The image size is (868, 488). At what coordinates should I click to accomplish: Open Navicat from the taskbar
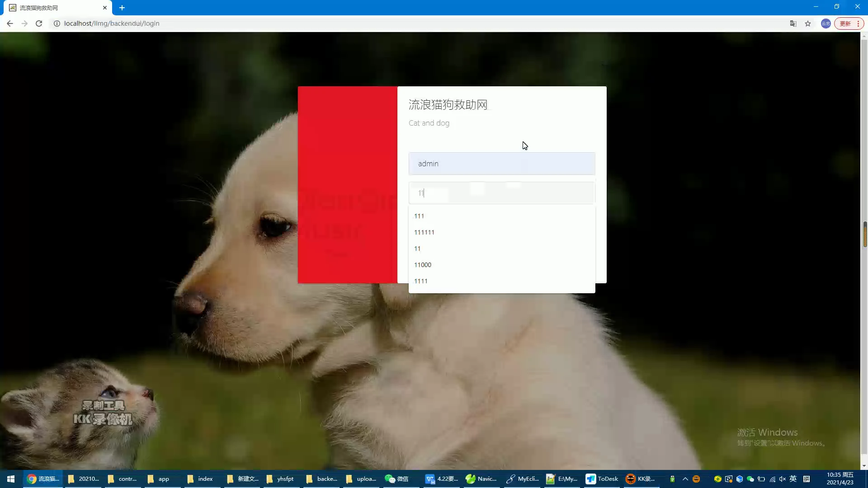481,479
